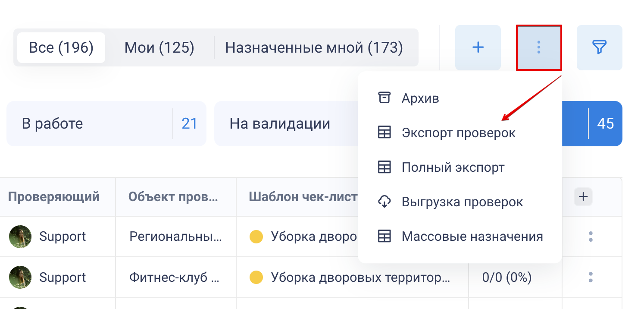This screenshot has height=309, width=644.
Task: Open "Массовые назначения" menu item
Action: (x=472, y=236)
